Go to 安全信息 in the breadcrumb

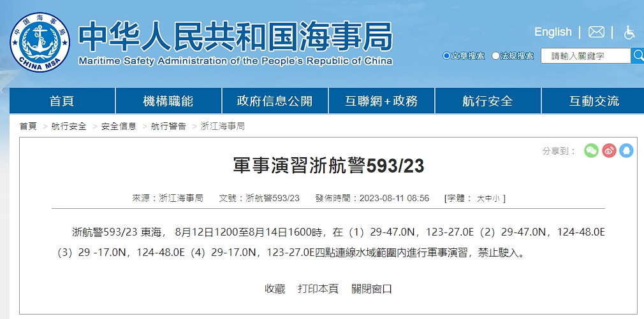(x=119, y=126)
